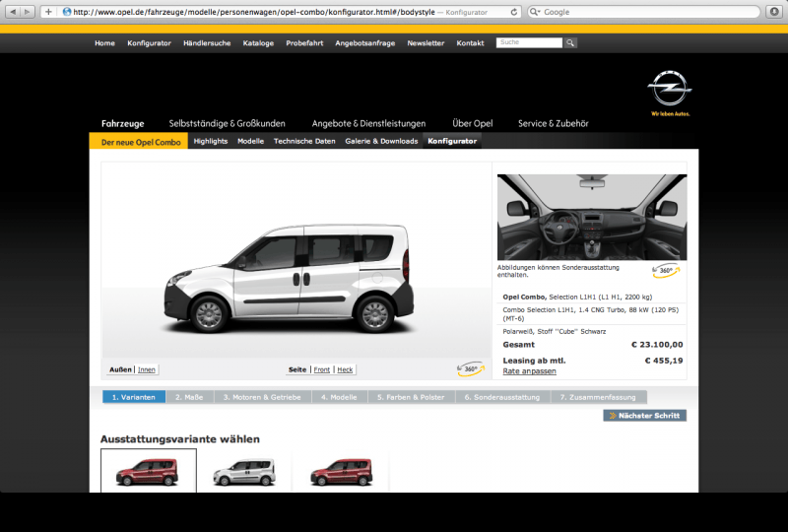This screenshot has height=532, width=788.
Task: Go to step 7. Zusammenfassung
Action: click(x=598, y=397)
